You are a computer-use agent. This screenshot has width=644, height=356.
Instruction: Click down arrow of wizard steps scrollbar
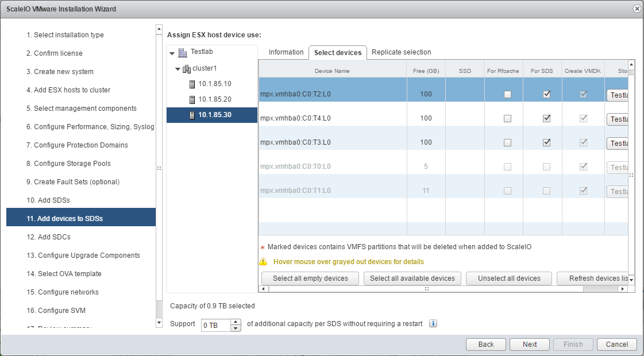(x=159, y=323)
